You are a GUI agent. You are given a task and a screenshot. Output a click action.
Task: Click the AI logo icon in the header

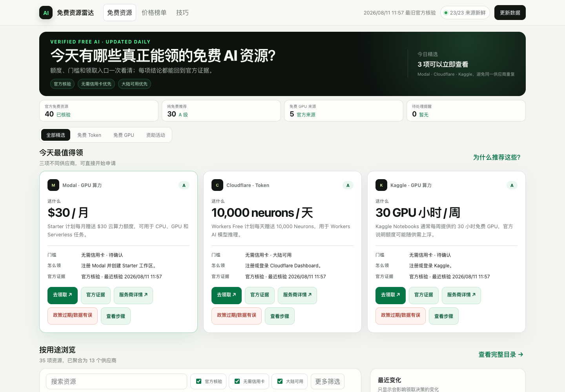tap(46, 13)
